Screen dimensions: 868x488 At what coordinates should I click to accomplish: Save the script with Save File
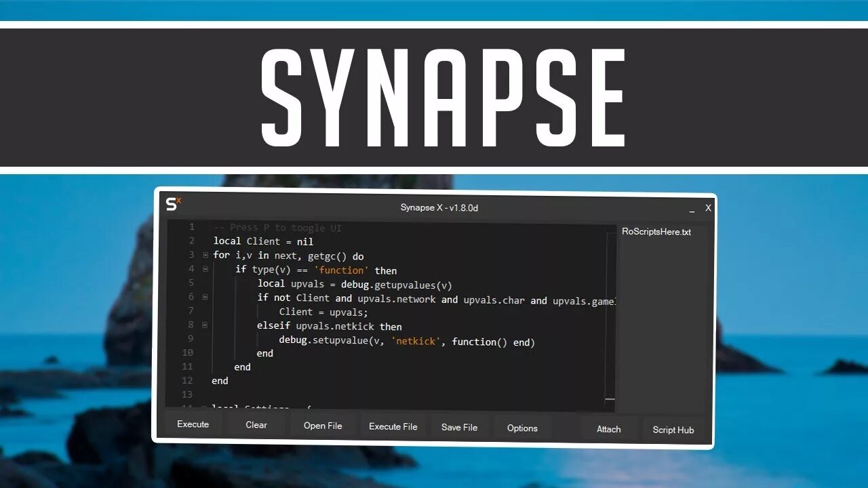(460, 427)
